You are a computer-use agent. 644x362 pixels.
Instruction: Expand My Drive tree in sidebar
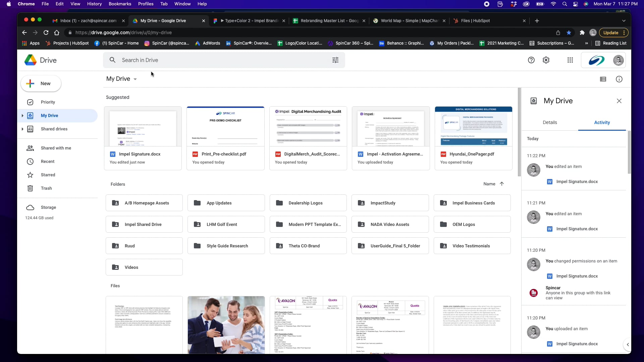tap(22, 116)
